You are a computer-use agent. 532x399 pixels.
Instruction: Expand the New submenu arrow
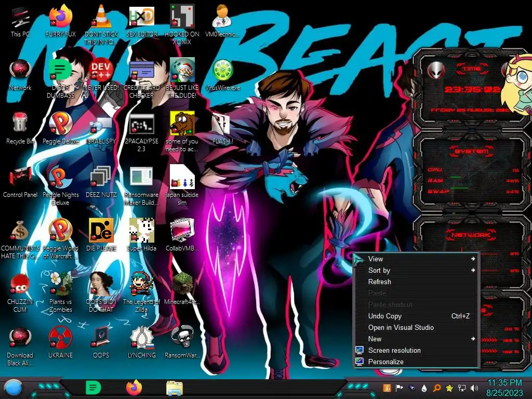tap(473, 339)
